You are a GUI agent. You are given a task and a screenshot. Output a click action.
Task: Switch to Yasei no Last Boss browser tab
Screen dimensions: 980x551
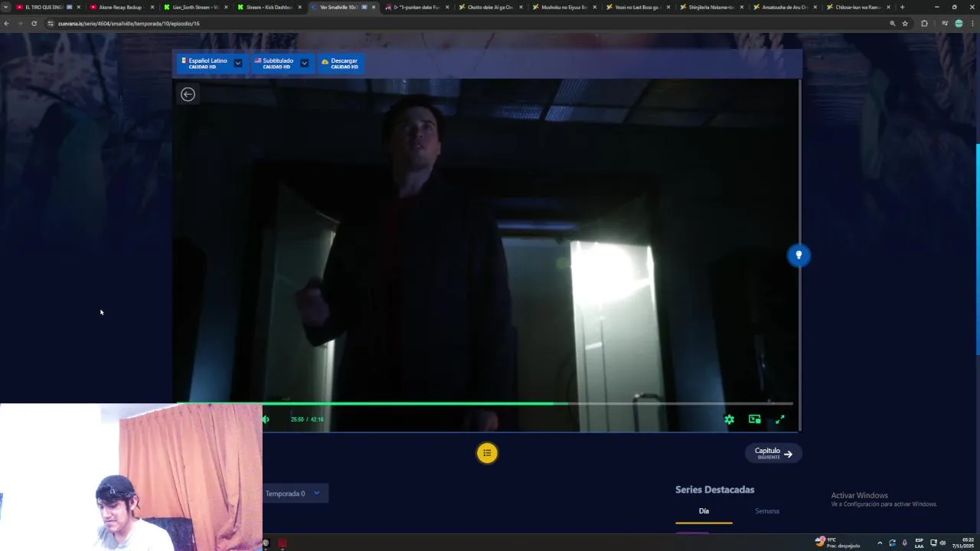click(x=638, y=7)
